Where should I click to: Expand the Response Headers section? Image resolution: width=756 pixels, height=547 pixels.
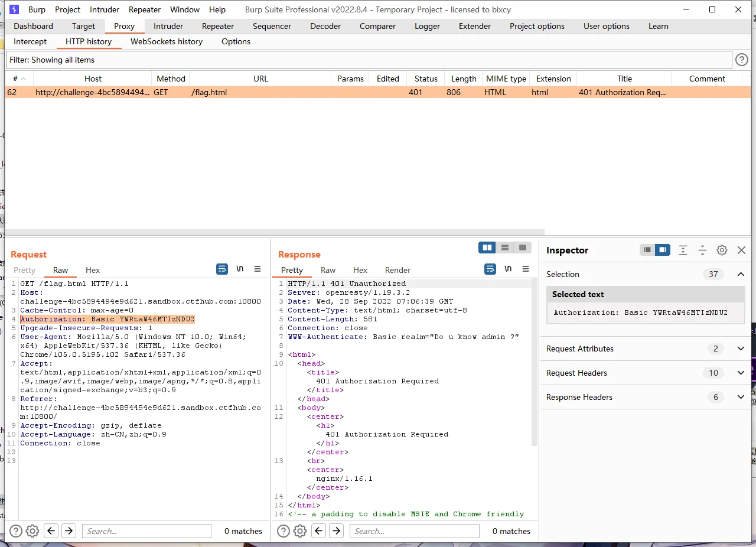[741, 397]
